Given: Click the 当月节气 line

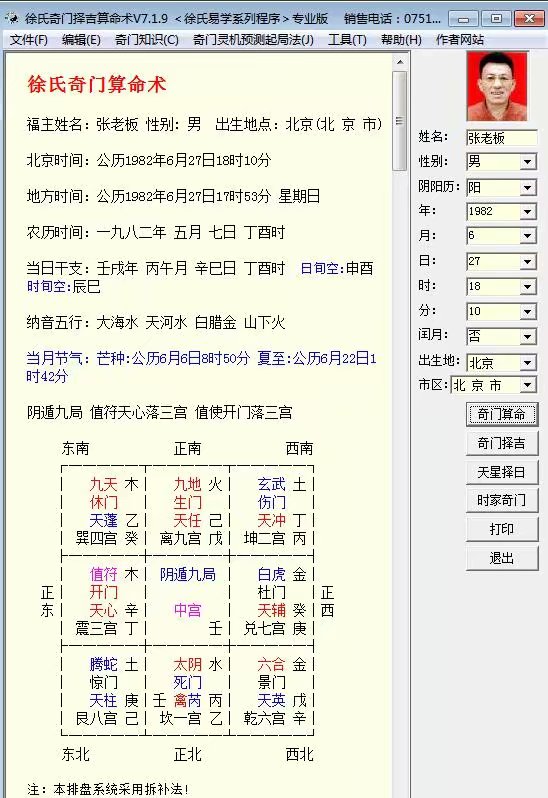Looking at the screenshot, I should (x=201, y=367).
